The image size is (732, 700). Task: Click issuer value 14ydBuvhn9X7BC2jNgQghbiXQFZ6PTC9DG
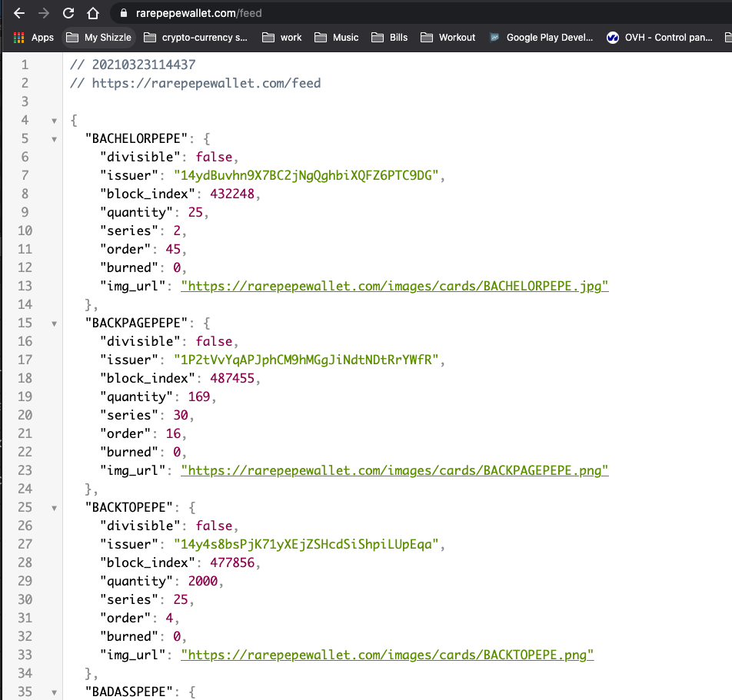click(306, 175)
